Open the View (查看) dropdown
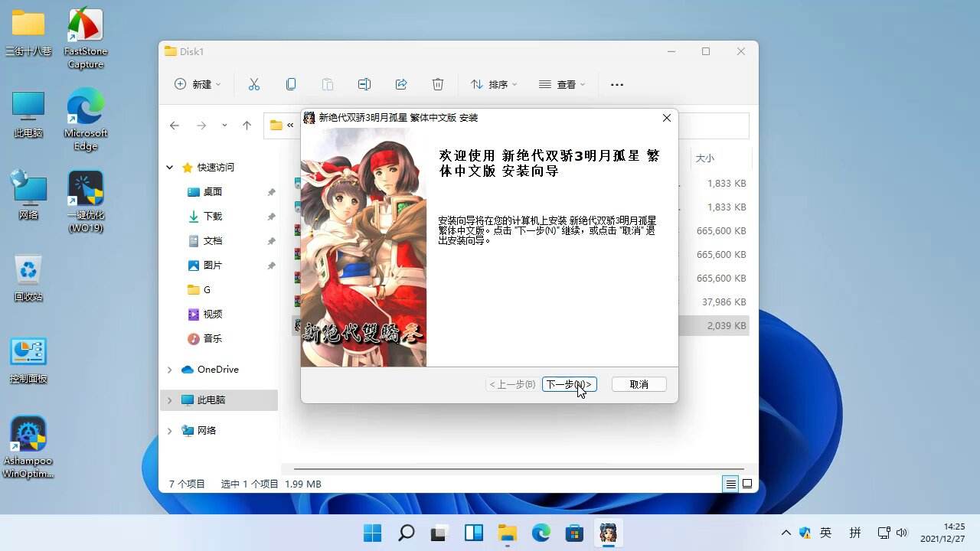This screenshot has height=551, width=980. tap(562, 84)
